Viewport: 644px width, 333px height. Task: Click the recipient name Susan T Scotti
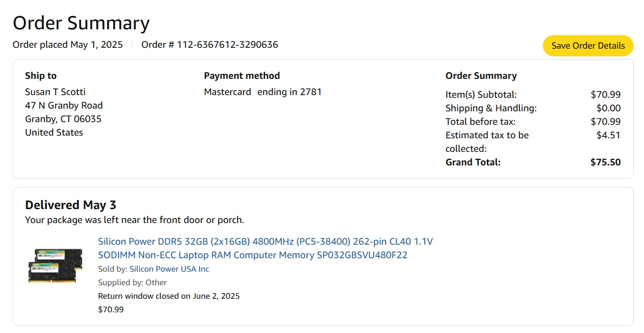55,92
